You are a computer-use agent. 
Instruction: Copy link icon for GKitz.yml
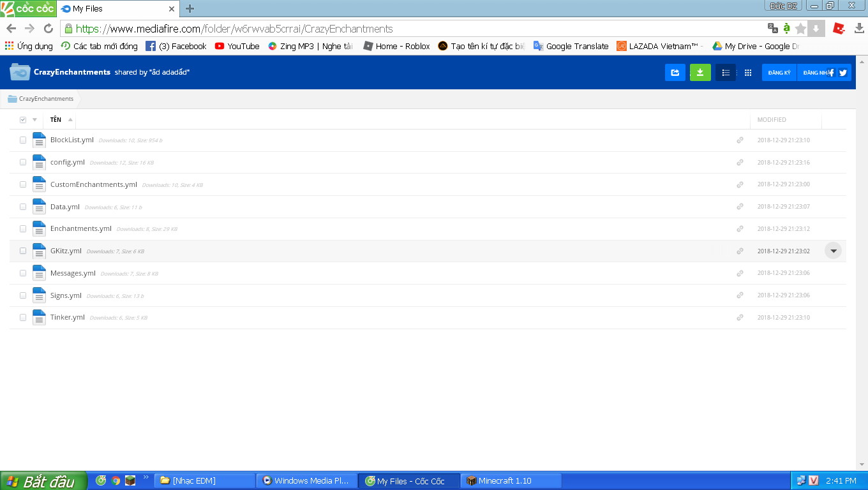[x=740, y=251]
